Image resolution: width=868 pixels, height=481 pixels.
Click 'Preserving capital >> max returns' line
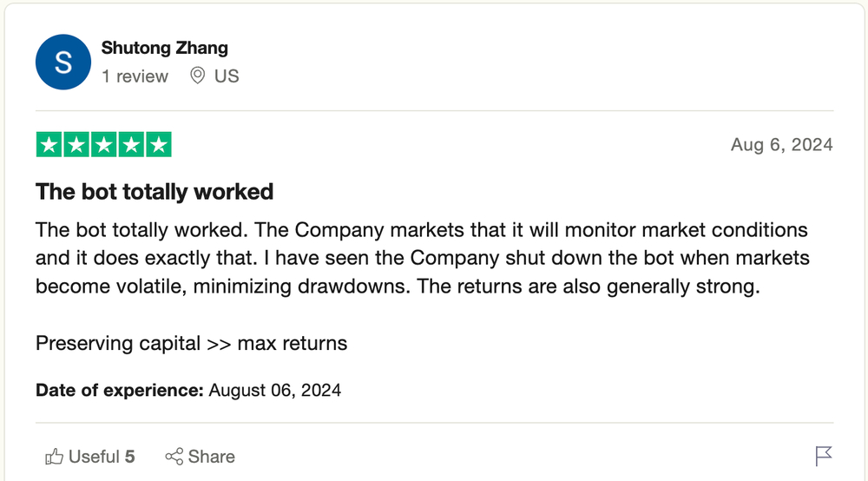point(192,343)
